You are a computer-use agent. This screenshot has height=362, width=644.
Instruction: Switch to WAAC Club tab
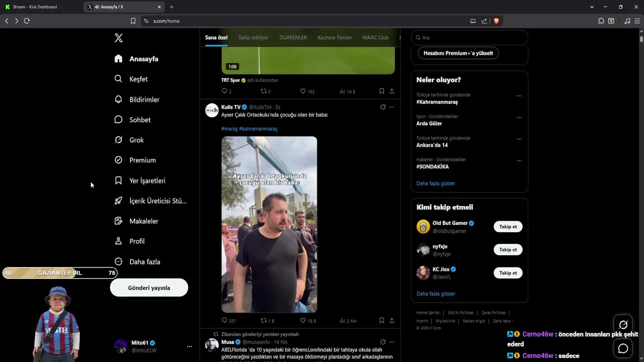tap(375, 38)
